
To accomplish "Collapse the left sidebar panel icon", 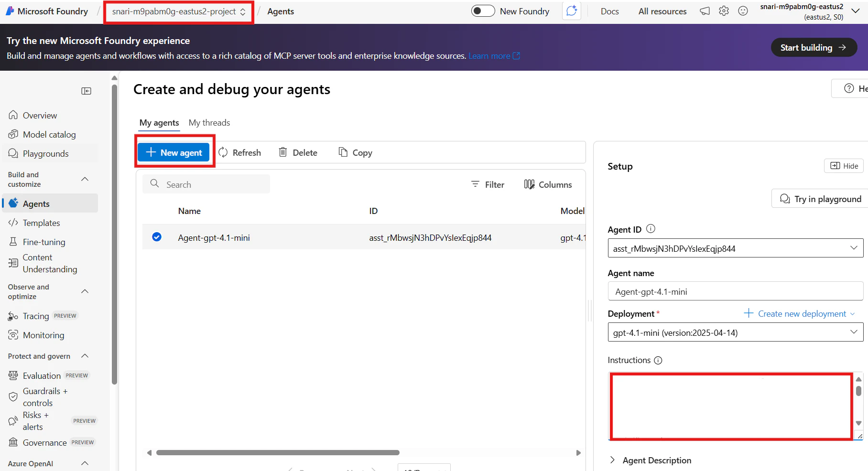I will (87, 91).
